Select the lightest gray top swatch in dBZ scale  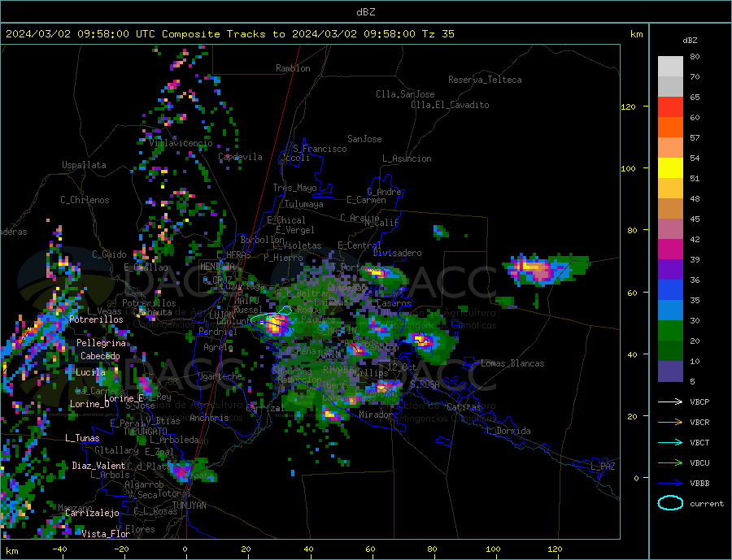tap(670, 67)
